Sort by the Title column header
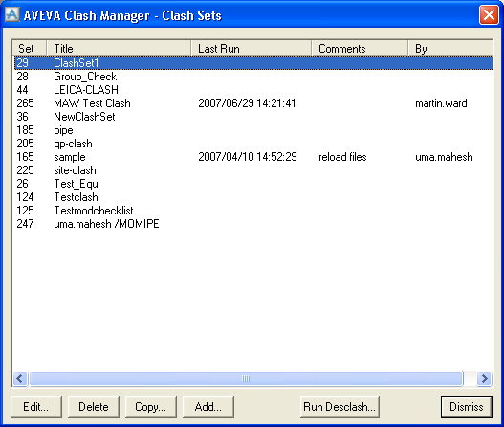The height and width of the screenshot is (427, 504). tap(119, 48)
